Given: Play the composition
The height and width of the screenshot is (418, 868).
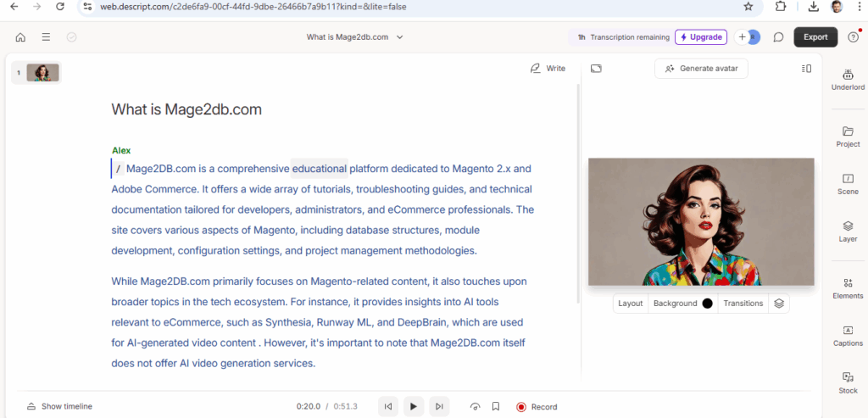Looking at the screenshot, I should click(414, 406).
